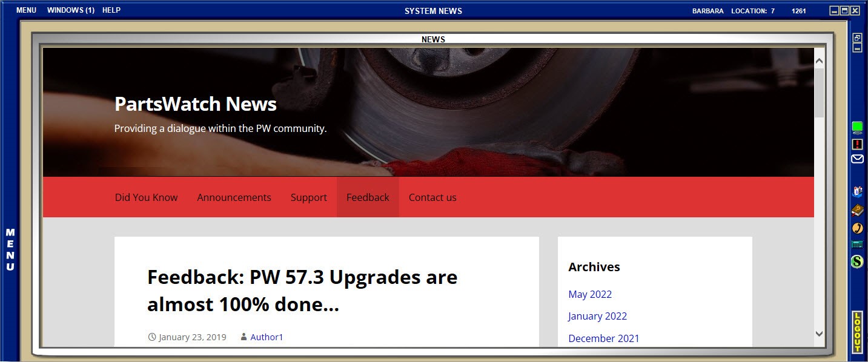Click the restore windows icon in right sidebar
This screenshot has height=362, width=868.
click(857, 38)
